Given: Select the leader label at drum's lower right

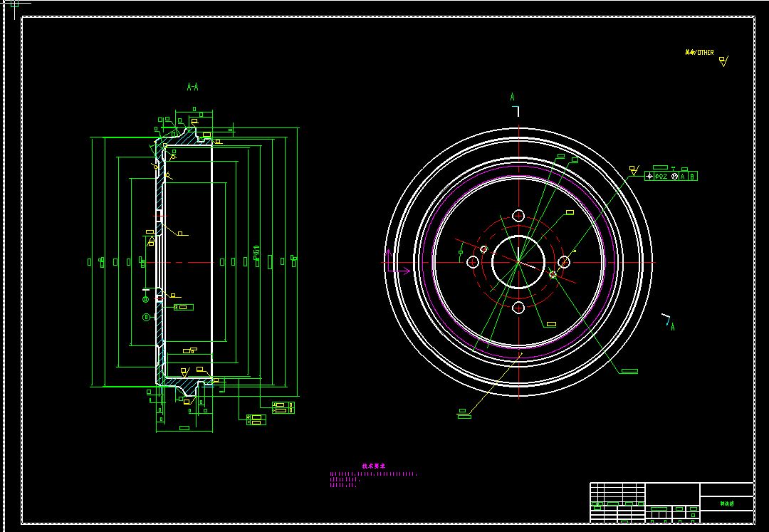Looking at the screenshot, I should (x=629, y=371).
